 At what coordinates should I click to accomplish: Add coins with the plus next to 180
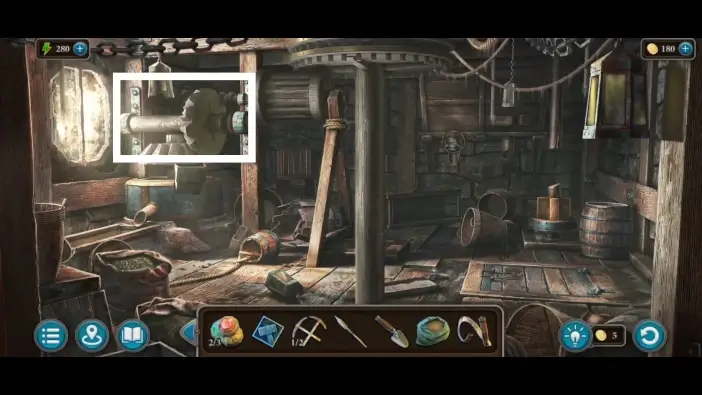[x=685, y=48]
